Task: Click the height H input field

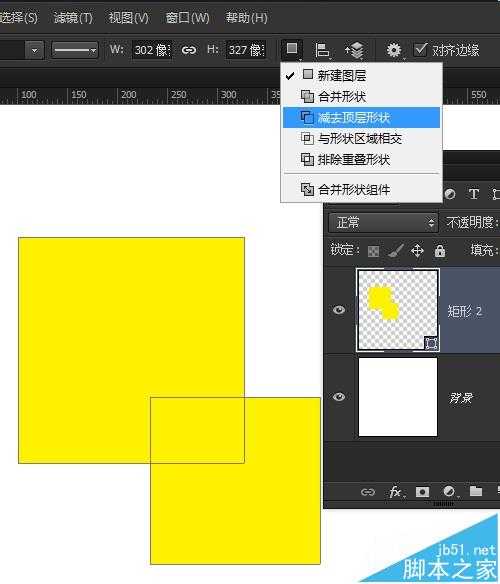Action: coord(246,50)
